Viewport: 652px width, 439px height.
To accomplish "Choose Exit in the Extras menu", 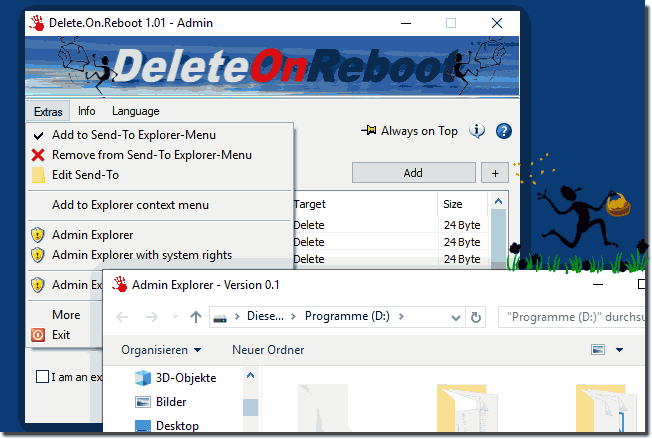I will pyautogui.click(x=66, y=335).
